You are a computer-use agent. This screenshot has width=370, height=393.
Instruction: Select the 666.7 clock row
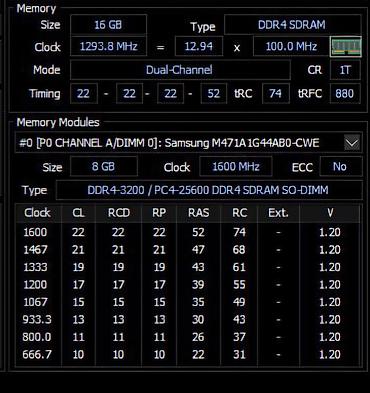click(188, 354)
